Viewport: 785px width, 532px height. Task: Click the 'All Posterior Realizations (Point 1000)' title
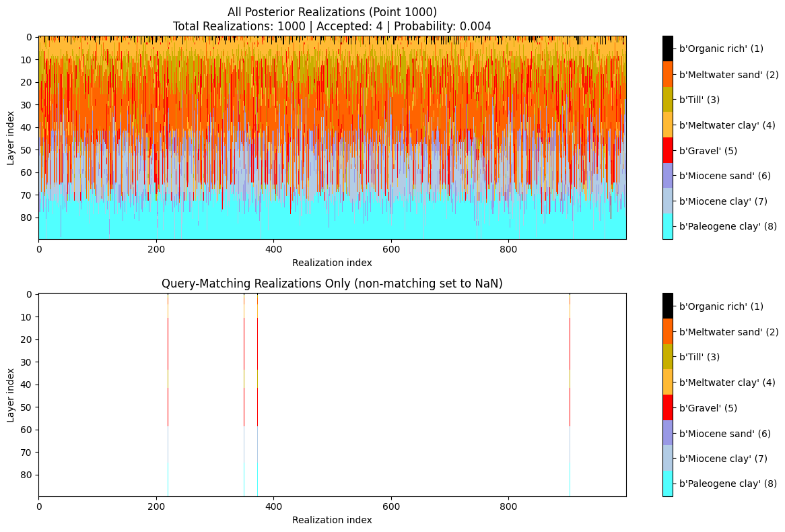click(x=332, y=11)
